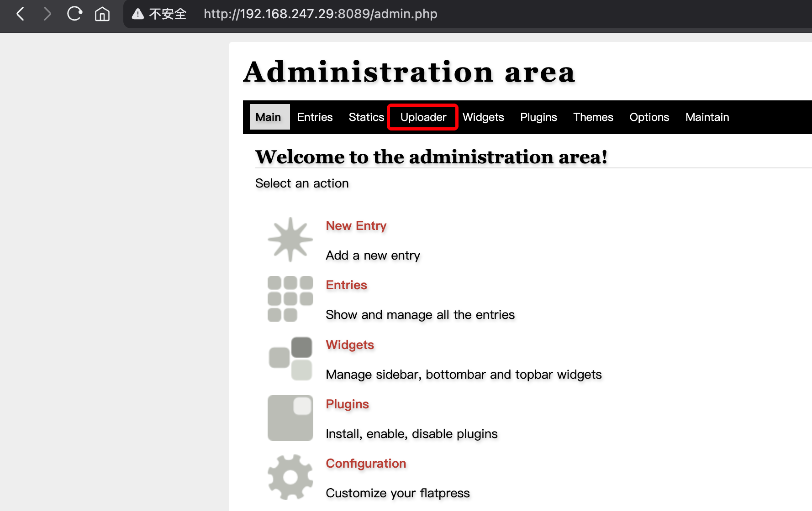This screenshot has width=812, height=511.
Task: Click the red Plugins link
Action: 347,404
